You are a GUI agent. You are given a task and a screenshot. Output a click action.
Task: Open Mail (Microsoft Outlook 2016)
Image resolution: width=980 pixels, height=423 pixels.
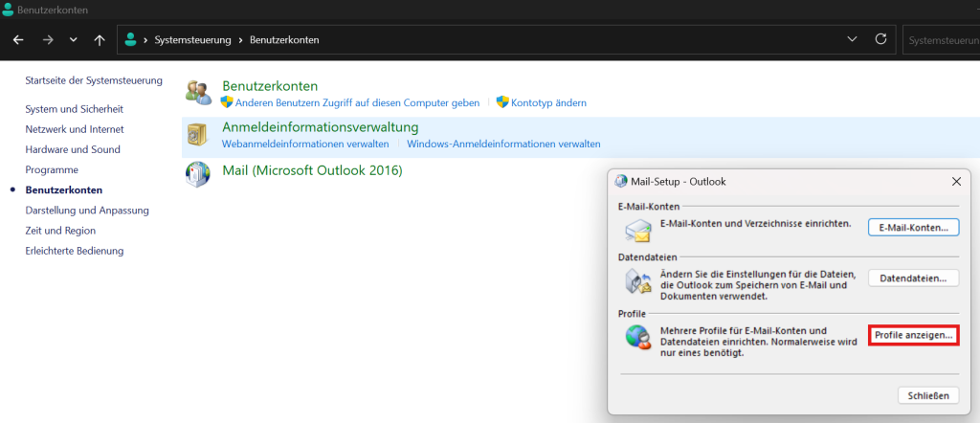coord(313,170)
